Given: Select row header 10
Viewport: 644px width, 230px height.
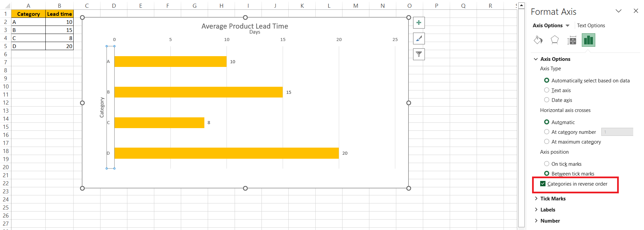Looking at the screenshot, I should coord(6,86).
